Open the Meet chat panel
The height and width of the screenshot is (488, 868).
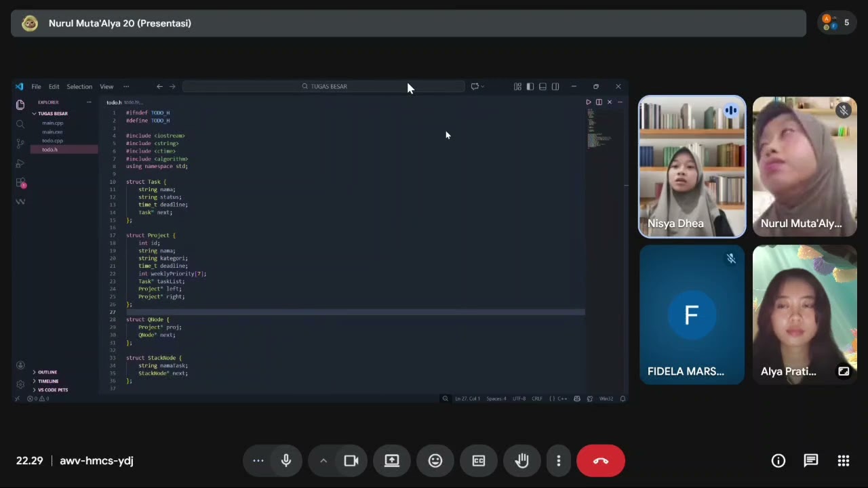tap(811, 461)
